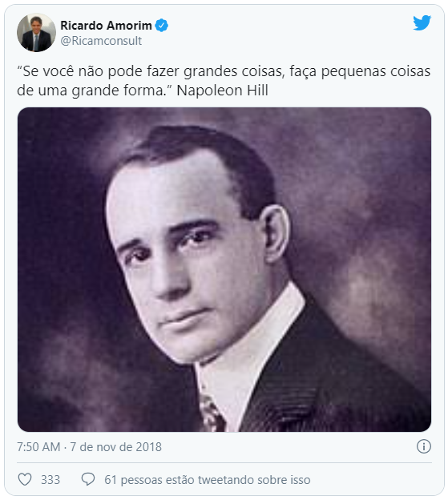Open "61 pessoas estão tweetando sobre isso"
Image resolution: width=448 pixels, height=500 pixels.
coord(208,480)
